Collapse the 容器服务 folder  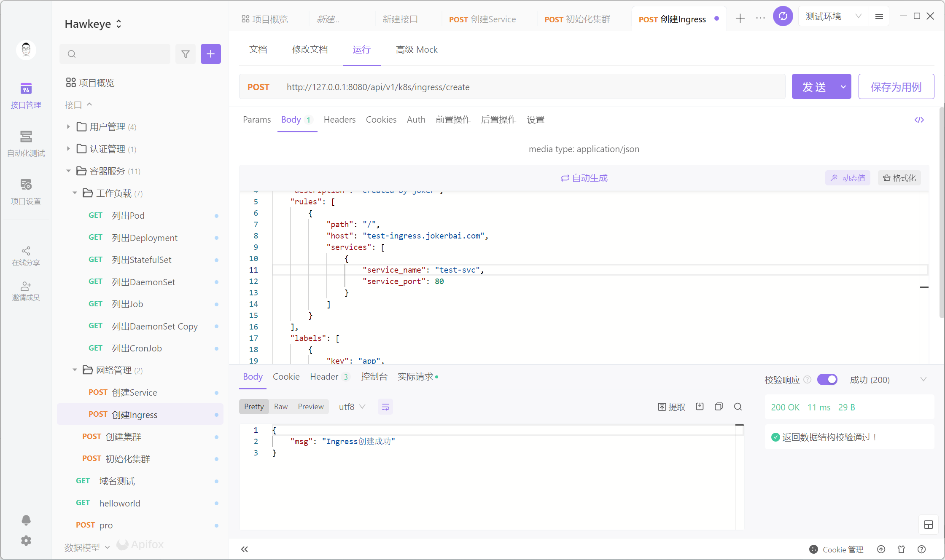tap(68, 171)
